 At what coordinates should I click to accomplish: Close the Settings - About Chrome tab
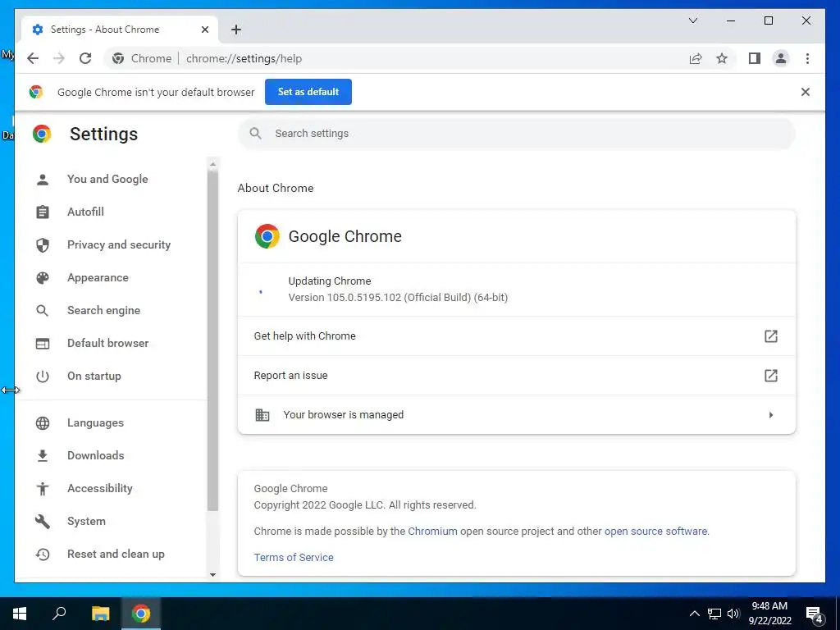point(204,30)
